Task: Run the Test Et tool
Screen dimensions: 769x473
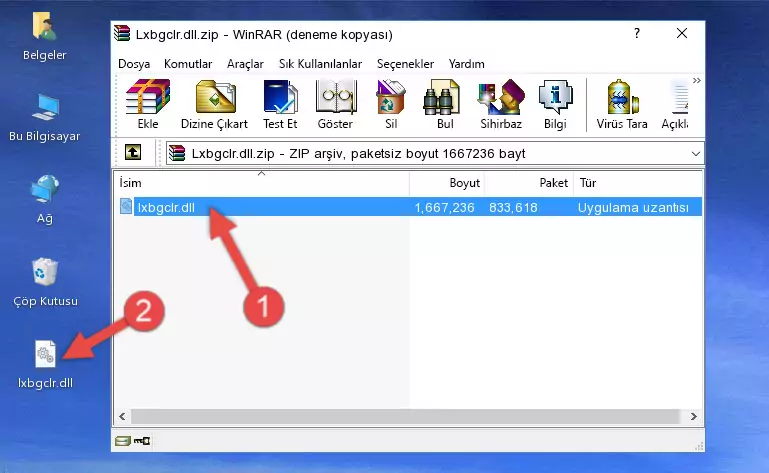Action: click(280, 105)
